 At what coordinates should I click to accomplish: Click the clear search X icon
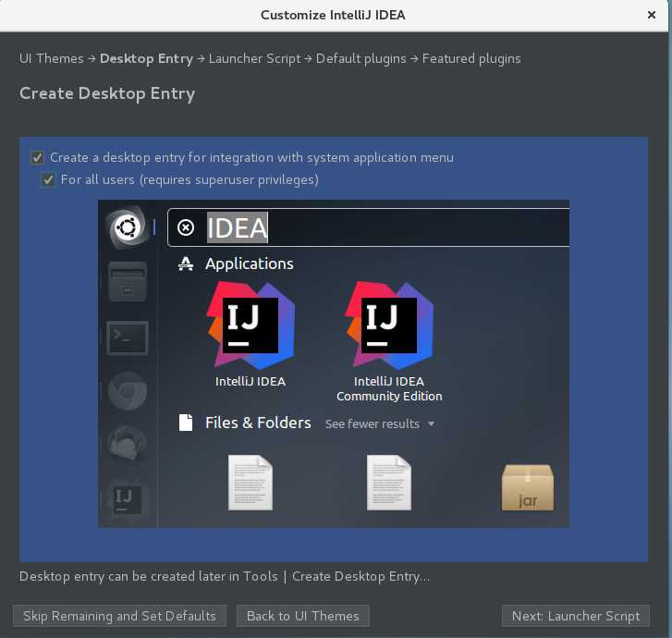pos(186,227)
